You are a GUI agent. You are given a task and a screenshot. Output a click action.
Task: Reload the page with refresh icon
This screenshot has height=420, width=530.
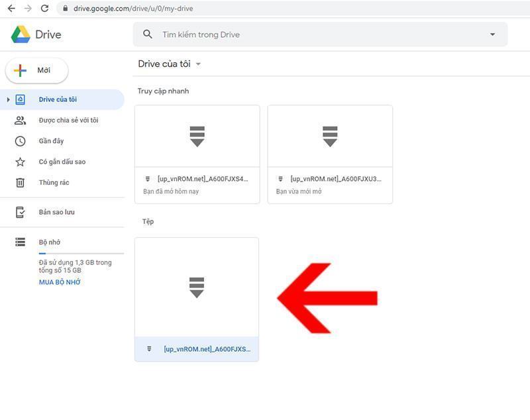click(x=44, y=9)
